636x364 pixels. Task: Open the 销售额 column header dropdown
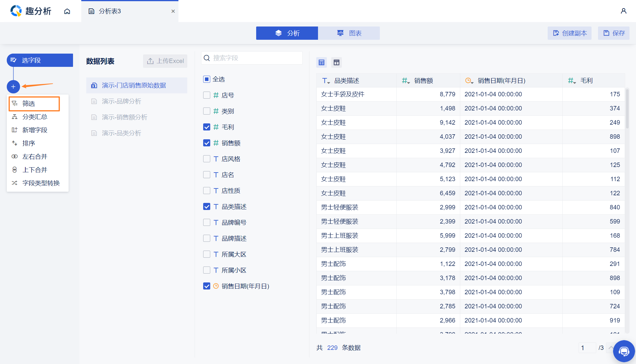[406, 81]
